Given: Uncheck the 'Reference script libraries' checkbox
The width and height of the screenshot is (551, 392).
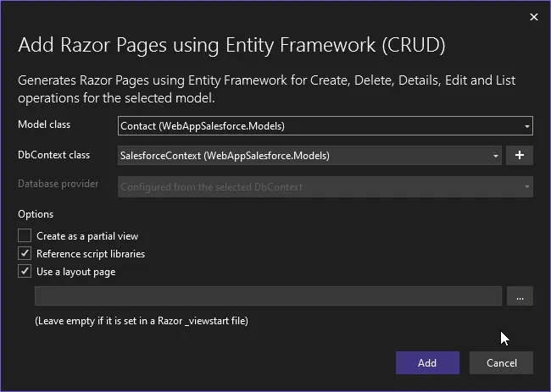Looking at the screenshot, I should click(x=25, y=254).
